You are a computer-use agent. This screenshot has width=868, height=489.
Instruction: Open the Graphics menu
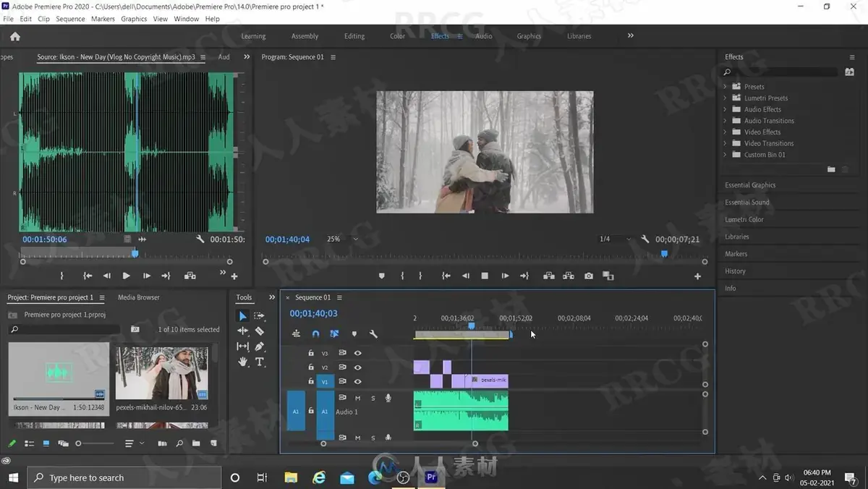(x=134, y=19)
